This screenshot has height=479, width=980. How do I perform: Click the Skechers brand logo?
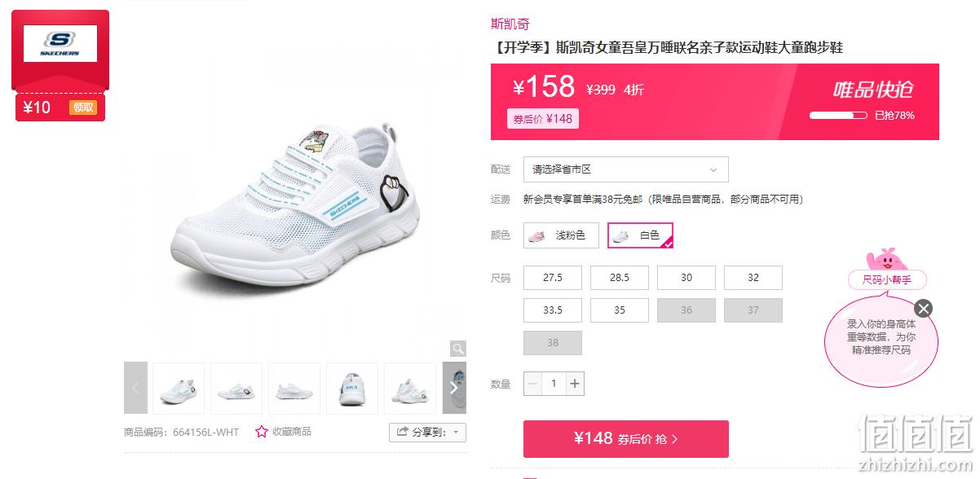click(x=60, y=44)
